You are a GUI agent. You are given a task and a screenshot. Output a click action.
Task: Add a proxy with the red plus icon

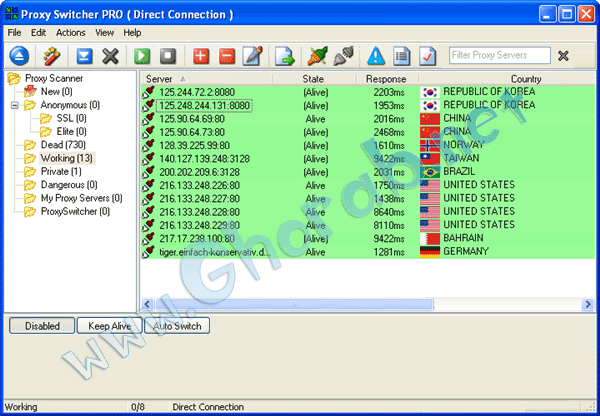click(x=201, y=56)
